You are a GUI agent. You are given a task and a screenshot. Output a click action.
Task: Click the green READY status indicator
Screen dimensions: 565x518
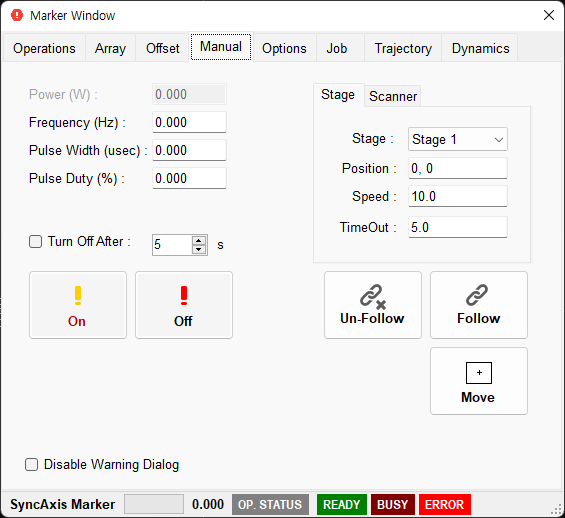(342, 505)
